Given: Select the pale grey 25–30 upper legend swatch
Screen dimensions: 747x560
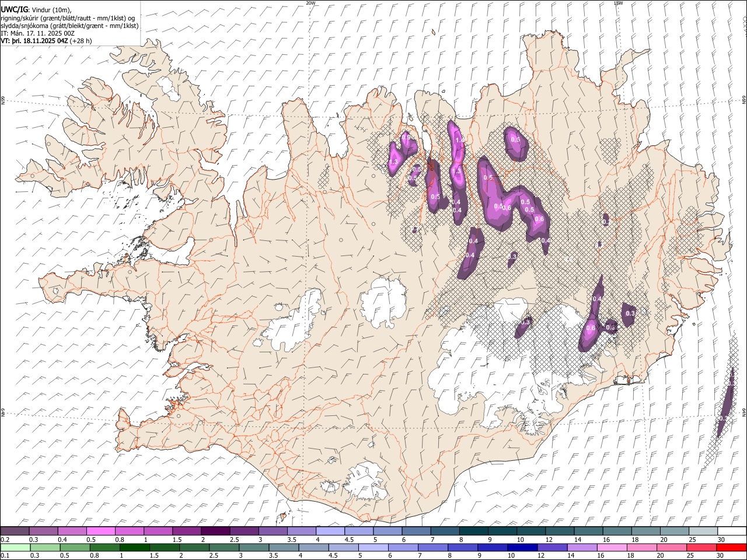Looking at the screenshot, I should click(703, 531).
